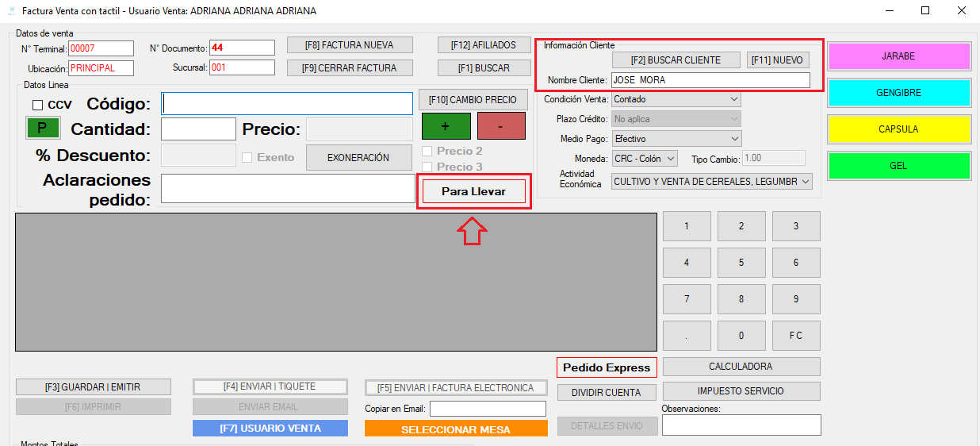980x446 pixels.
Task: Open the Moneda CRC - Colón dropdown
Action: (645, 159)
